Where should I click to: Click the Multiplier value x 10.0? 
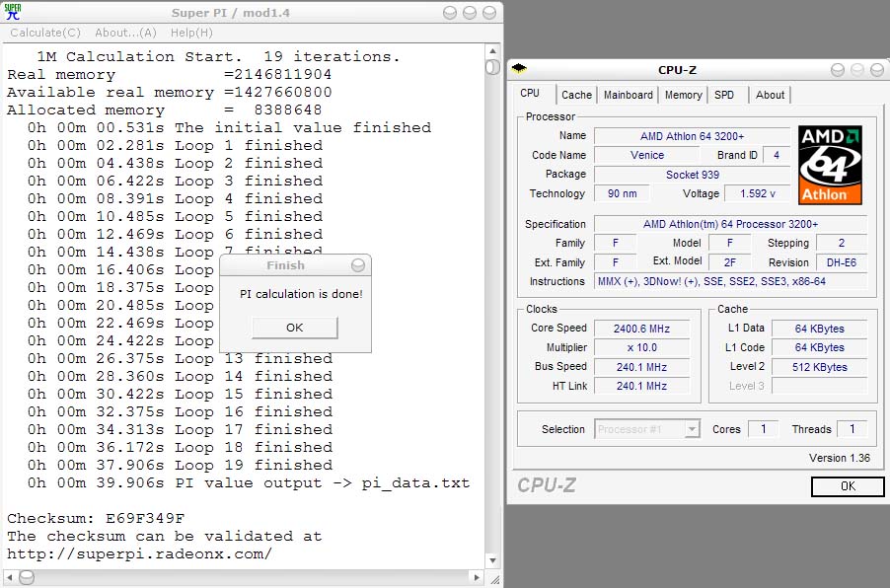pyautogui.click(x=641, y=347)
